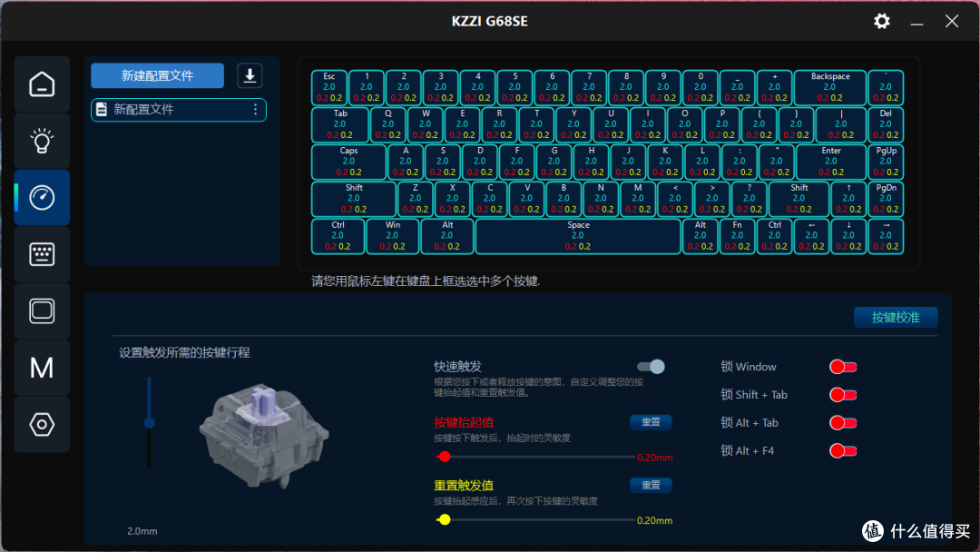Click the 新建配置文件 button
The width and height of the screenshot is (980, 552).
(x=158, y=75)
